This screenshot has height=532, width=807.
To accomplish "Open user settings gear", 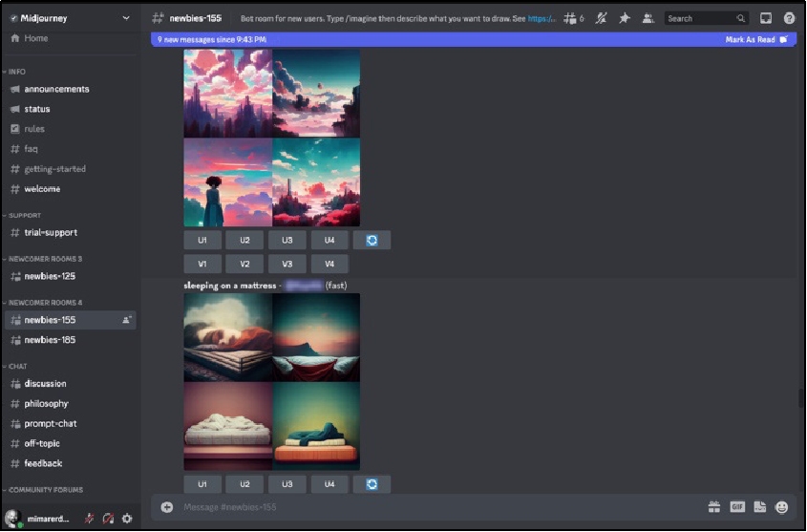I will coord(127,519).
